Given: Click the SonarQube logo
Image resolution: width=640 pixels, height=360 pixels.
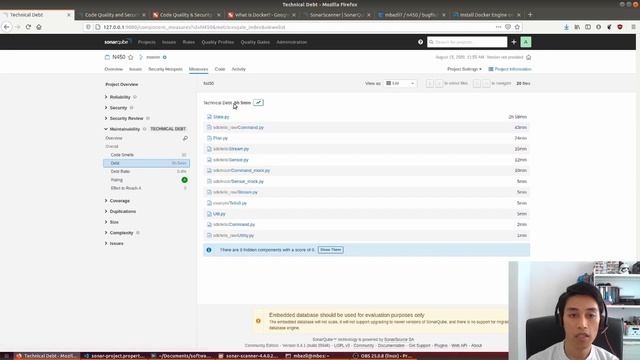Looking at the screenshot, I should click(117, 42).
